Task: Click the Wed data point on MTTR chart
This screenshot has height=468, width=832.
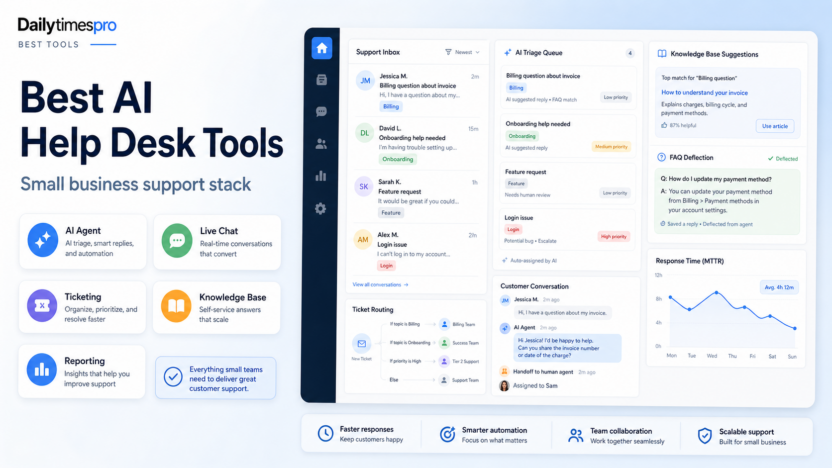Action: [x=716, y=292]
